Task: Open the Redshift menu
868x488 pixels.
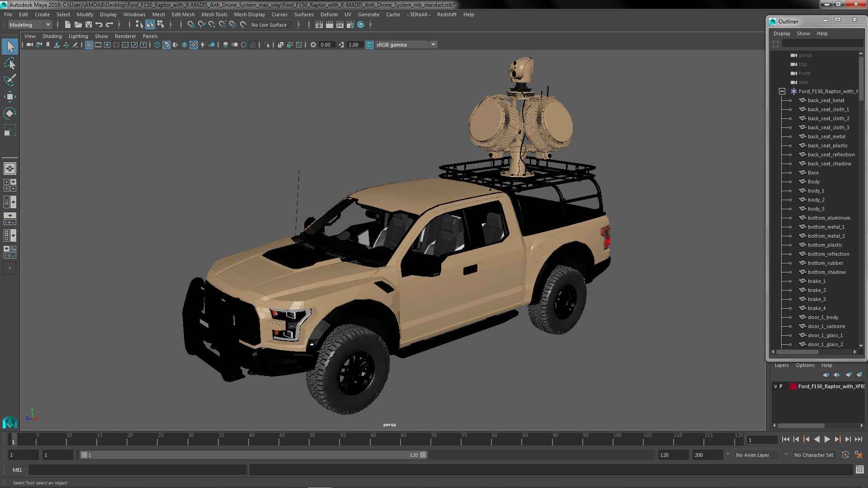Action: (447, 14)
